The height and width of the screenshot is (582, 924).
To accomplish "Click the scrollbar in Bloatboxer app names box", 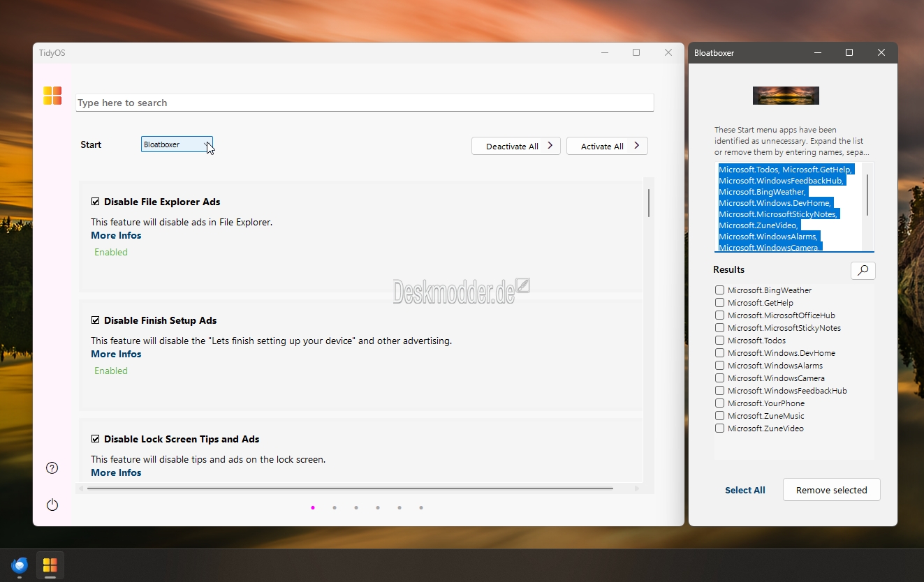I will [x=867, y=195].
